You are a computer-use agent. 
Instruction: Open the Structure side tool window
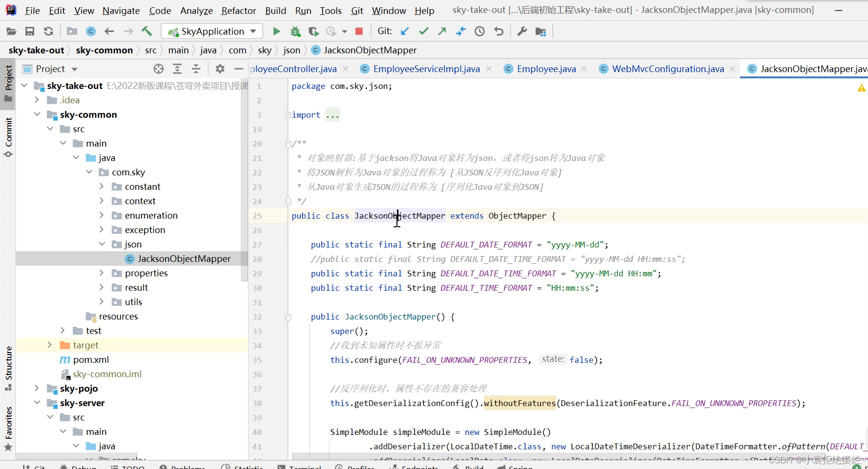tap(8, 369)
